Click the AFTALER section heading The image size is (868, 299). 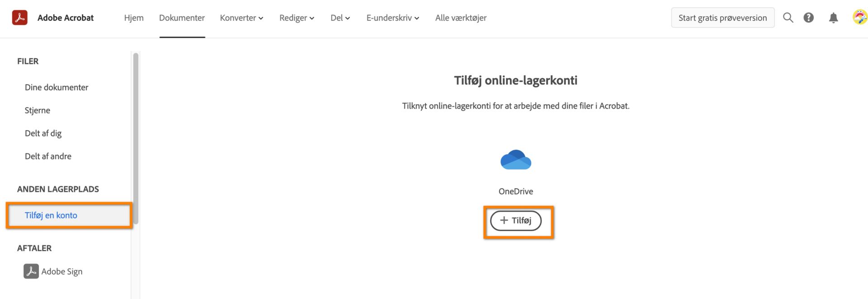pyautogui.click(x=34, y=248)
